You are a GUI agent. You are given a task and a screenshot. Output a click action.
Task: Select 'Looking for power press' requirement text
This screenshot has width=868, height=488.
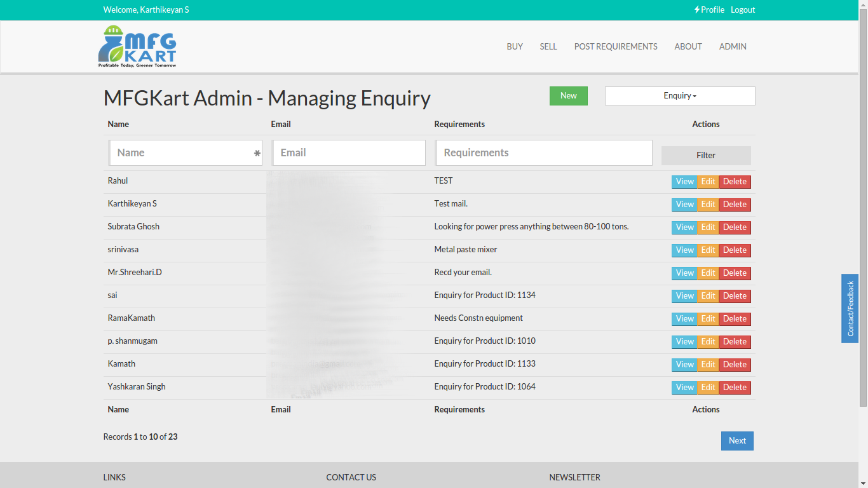[x=531, y=227]
